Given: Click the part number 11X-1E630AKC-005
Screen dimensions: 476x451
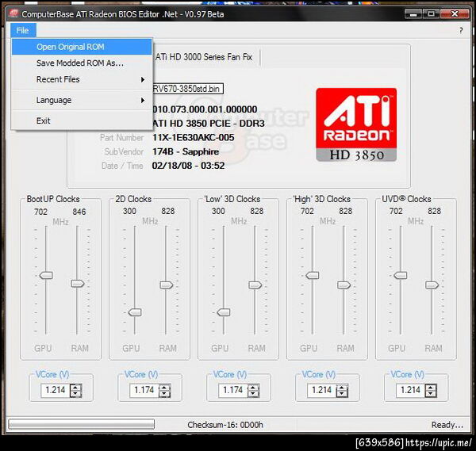Looking at the screenshot, I should (193, 138).
